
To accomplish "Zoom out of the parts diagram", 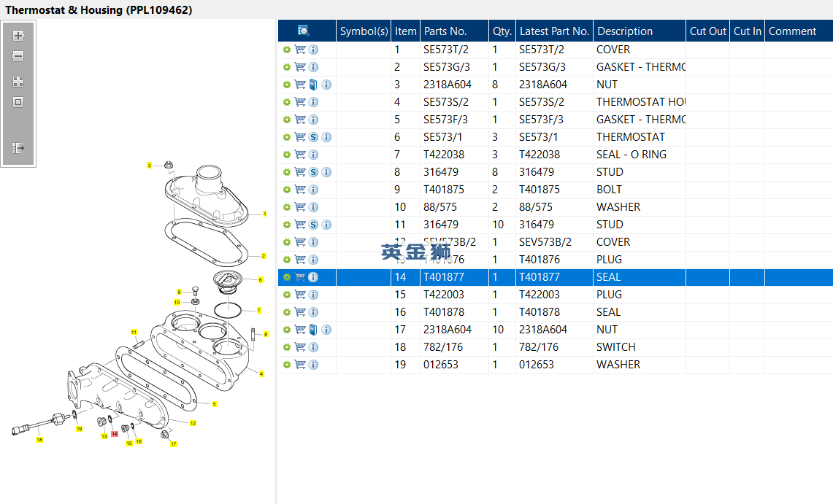I will click(18, 55).
